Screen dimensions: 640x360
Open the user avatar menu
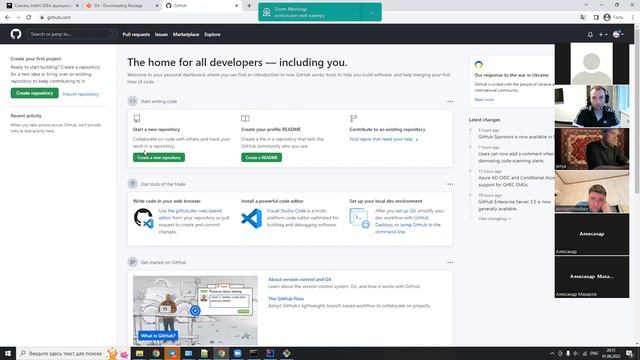click(x=618, y=35)
